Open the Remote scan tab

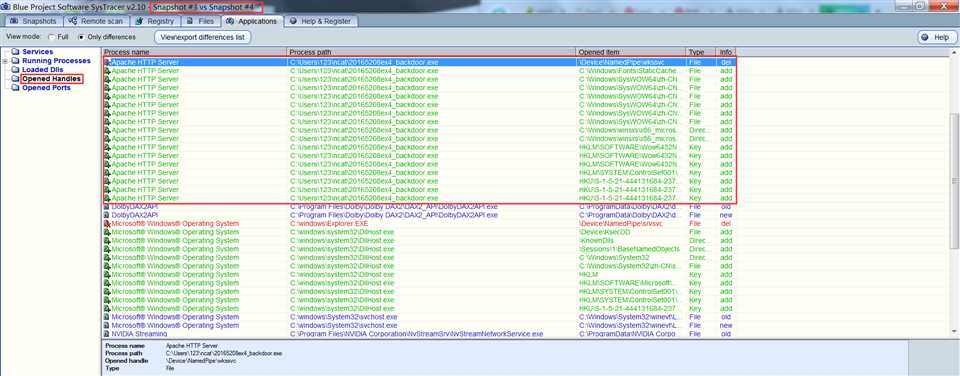point(96,21)
